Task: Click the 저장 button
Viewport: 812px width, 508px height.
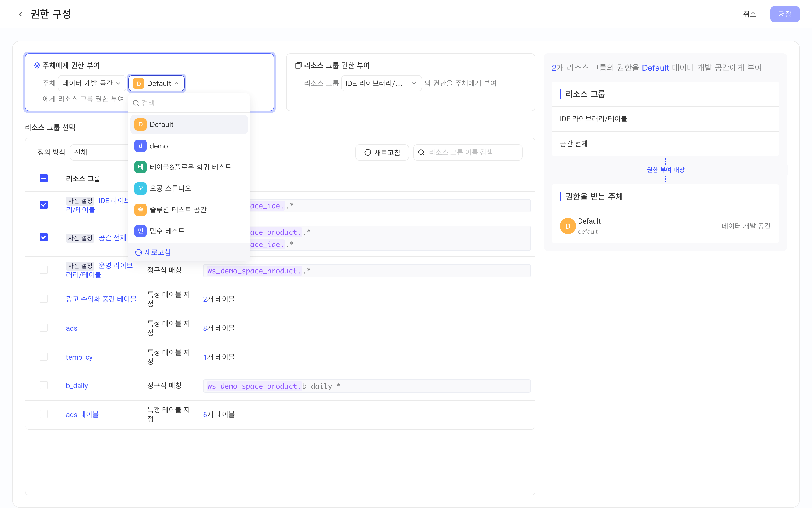Action: 785,14
